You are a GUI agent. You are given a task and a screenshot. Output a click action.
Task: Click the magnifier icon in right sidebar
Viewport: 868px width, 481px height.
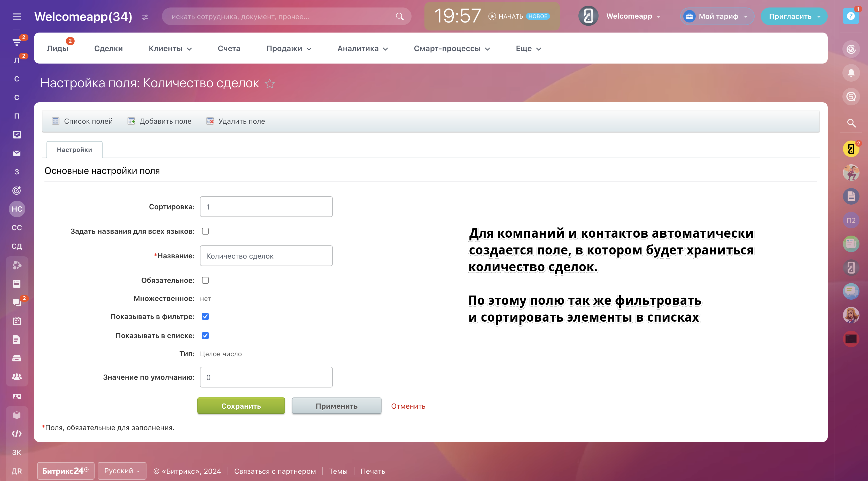tap(851, 123)
